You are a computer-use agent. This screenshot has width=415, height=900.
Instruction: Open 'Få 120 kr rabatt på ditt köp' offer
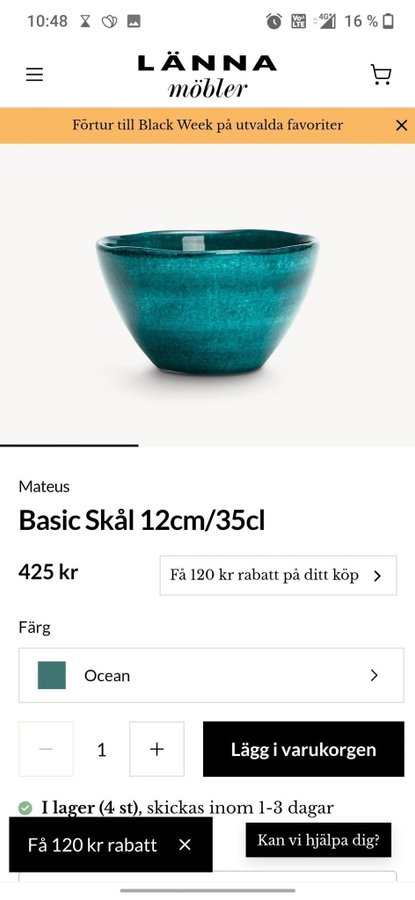click(x=278, y=575)
